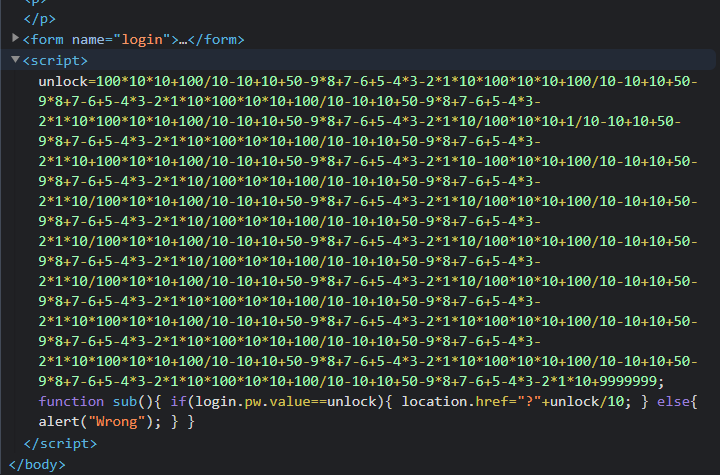The height and width of the screenshot is (475, 720).
Task: Expand the form name="login" element
Action: (x=15, y=38)
